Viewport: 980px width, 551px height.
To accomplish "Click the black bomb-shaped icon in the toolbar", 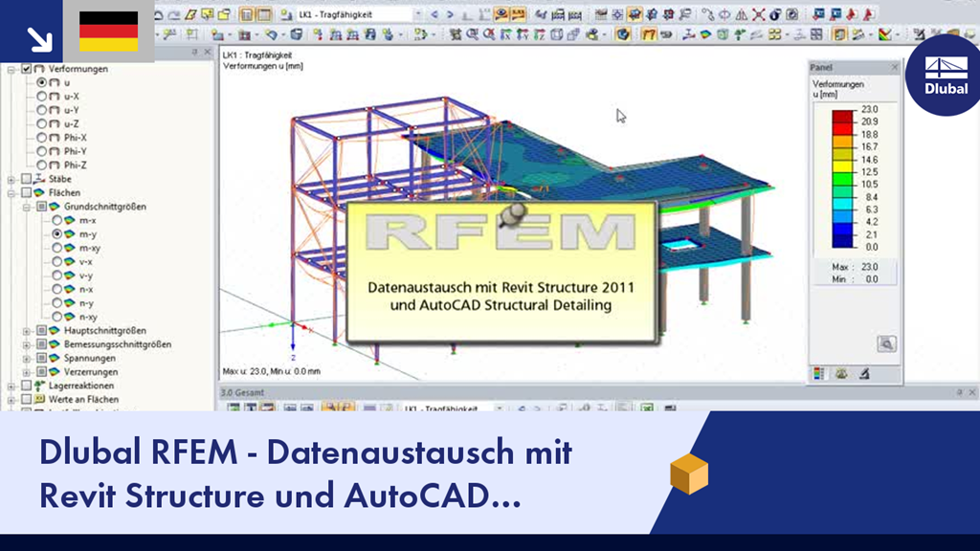I will point(775,14).
